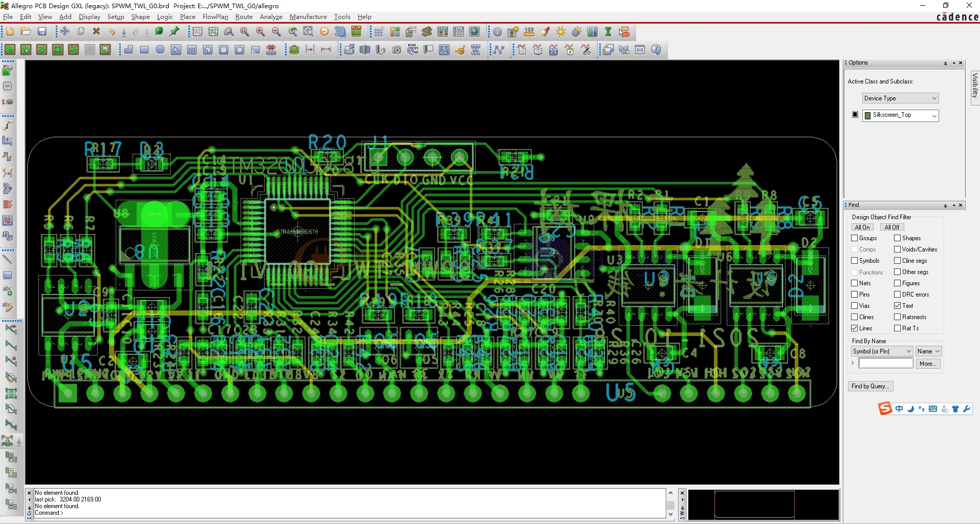Click the New file icon
This screenshot has width=980, height=524.
pyautogui.click(x=10, y=32)
